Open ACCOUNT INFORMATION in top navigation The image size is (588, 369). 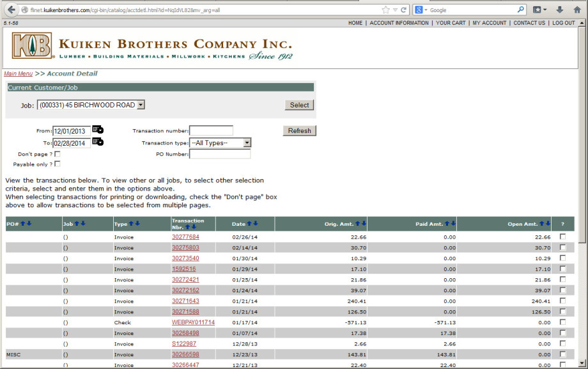click(399, 23)
